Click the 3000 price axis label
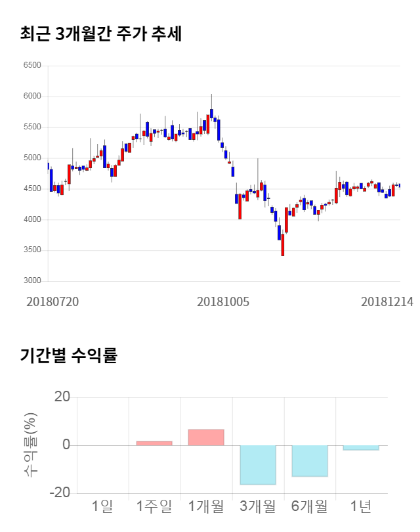The width and height of the screenshot is (420, 532). [31, 281]
